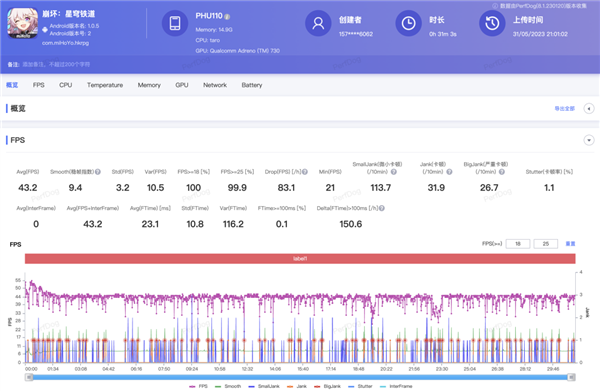The image size is (600, 391).
Task: Click the export all link
Action: coord(565,109)
